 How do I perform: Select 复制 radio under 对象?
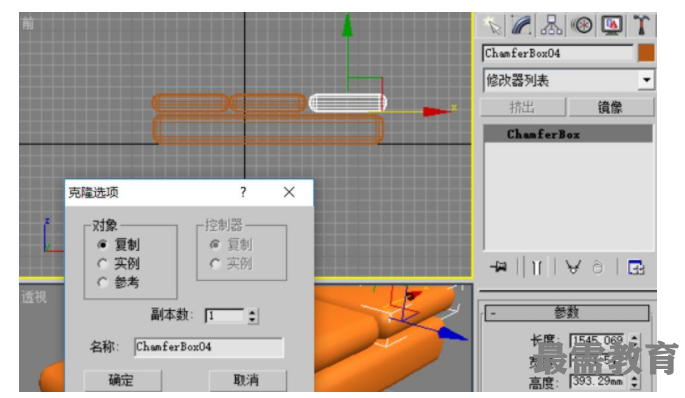[x=103, y=245]
